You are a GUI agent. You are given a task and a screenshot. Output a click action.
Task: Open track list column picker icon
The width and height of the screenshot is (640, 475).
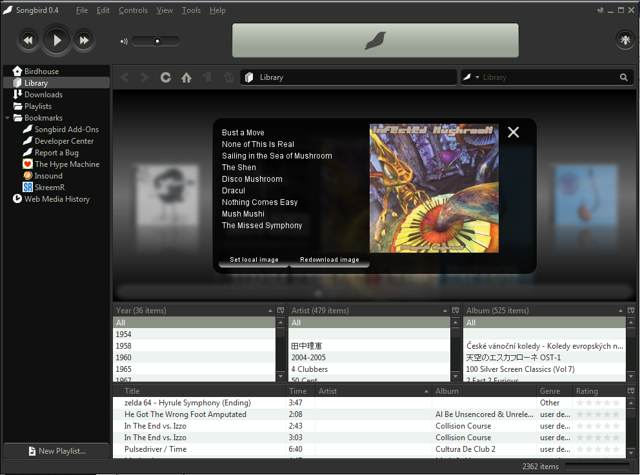tap(631, 391)
